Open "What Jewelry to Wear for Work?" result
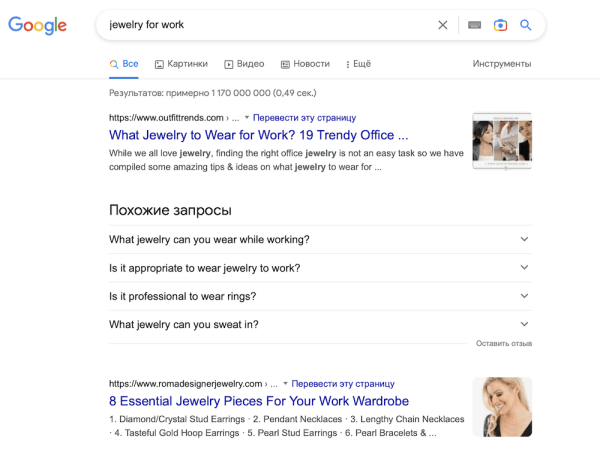The image size is (600, 452). 258,134
